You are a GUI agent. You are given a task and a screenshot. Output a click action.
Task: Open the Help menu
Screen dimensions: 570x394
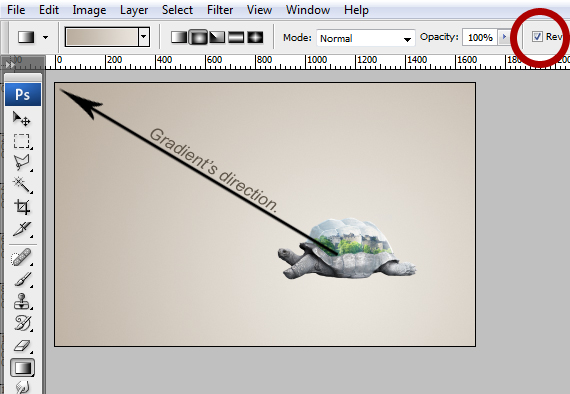(356, 10)
